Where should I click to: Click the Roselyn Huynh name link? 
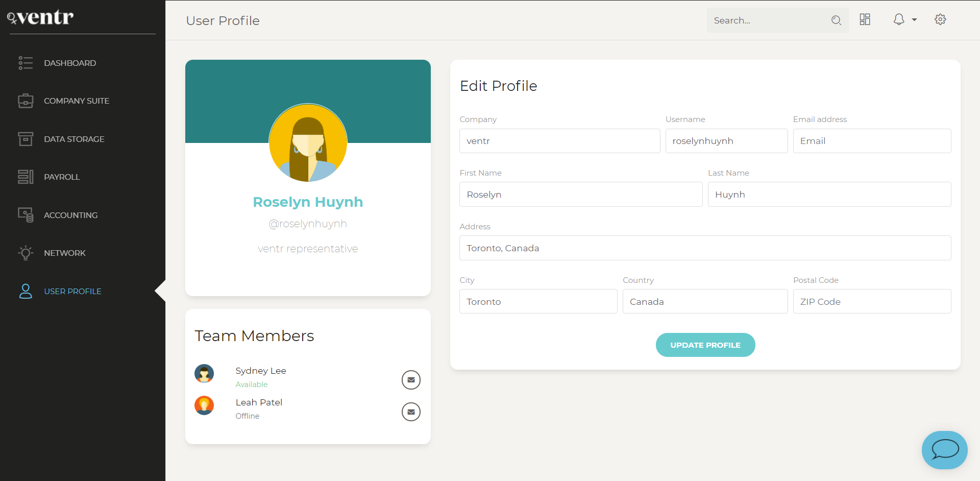click(308, 202)
